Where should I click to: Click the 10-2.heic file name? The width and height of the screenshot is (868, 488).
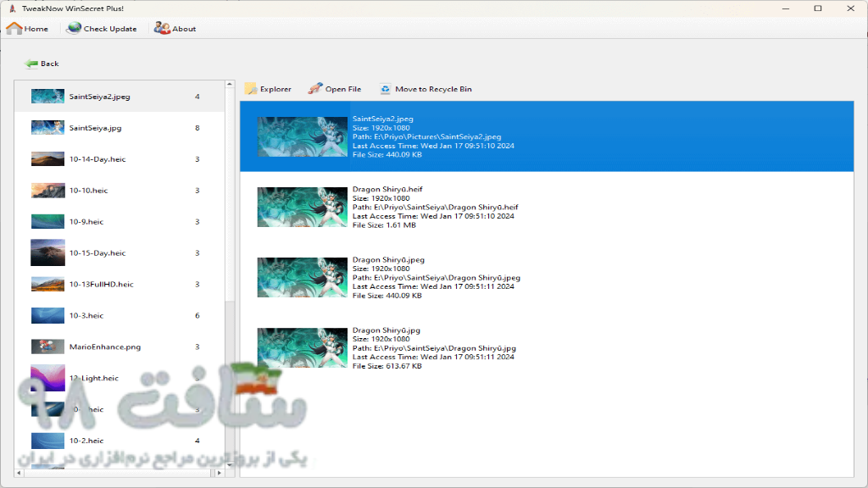[86, 441]
